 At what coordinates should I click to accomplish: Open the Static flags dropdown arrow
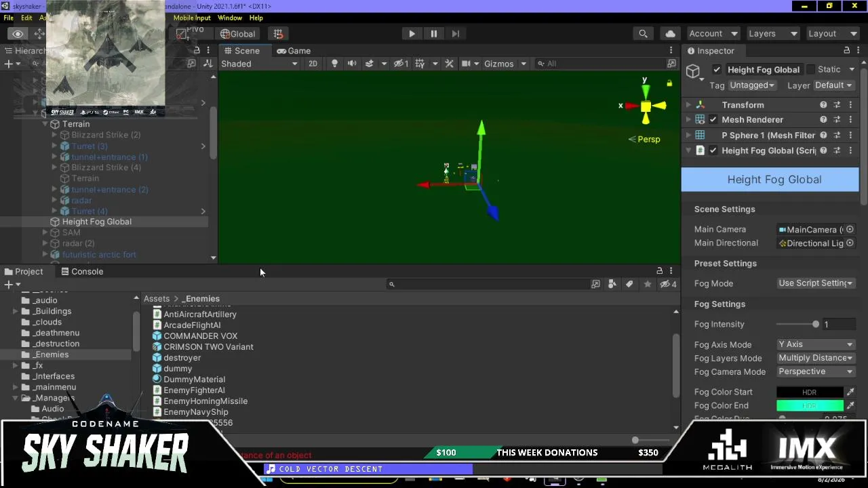852,69
